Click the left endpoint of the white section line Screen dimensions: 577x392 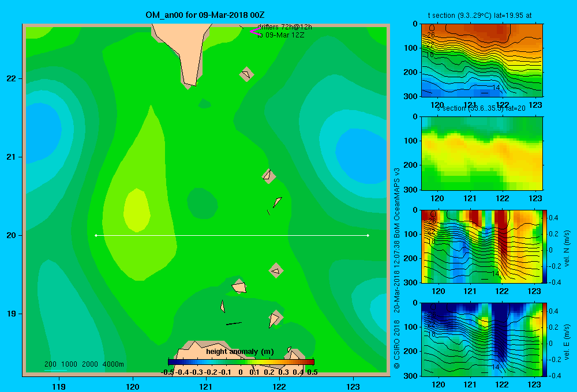tap(96, 235)
